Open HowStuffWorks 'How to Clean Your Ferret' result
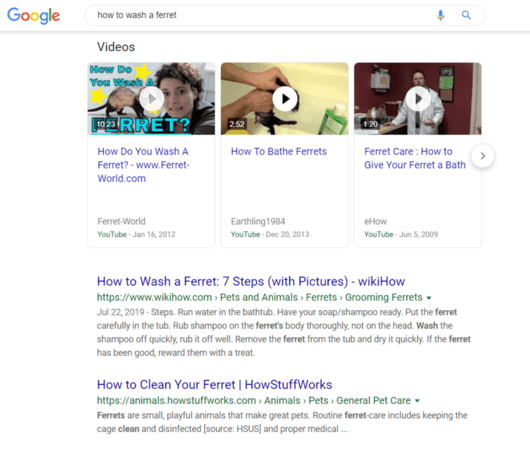530x450 pixels. pyautogui.click(x=214, y=384)
